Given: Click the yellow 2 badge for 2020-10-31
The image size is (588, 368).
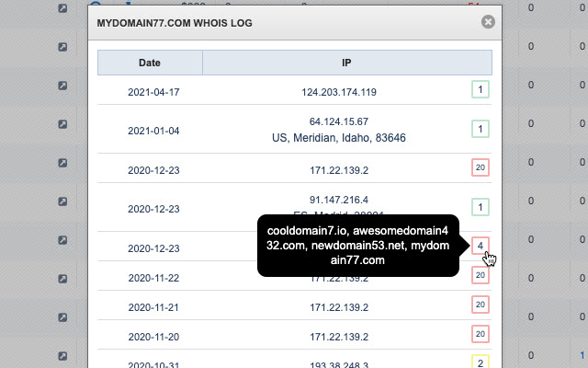Looking at the screenshot, I should 481,362.
